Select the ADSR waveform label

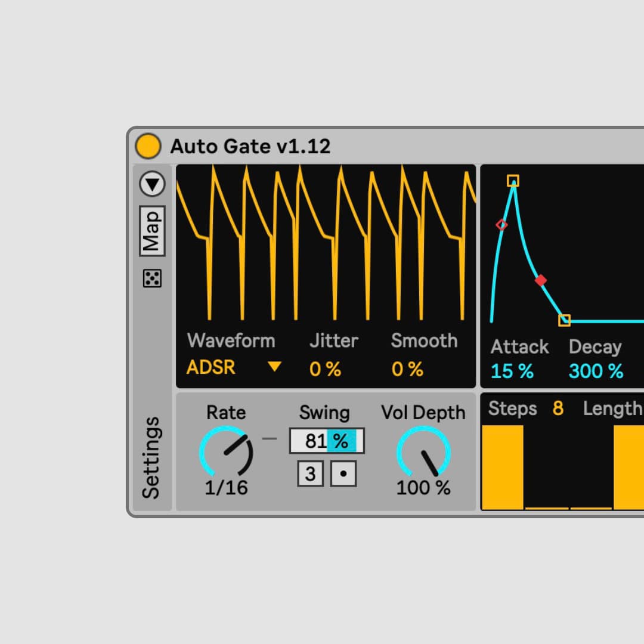pyautogui.click(x=211, y=368)
